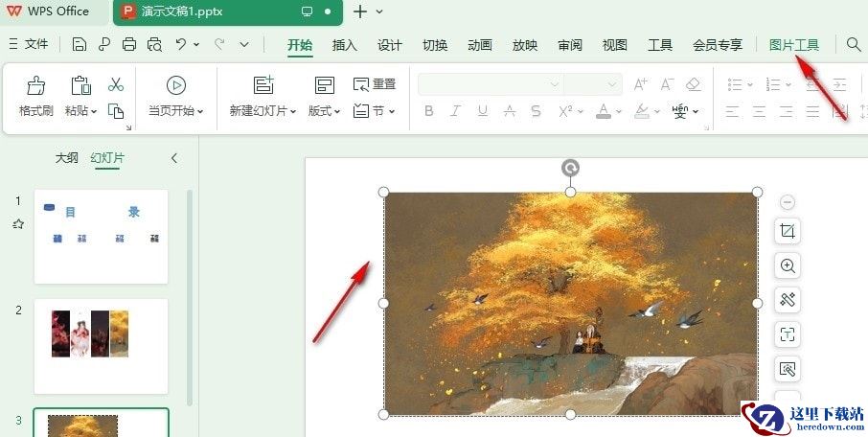Open numbered list dropdown

point(788,84)
